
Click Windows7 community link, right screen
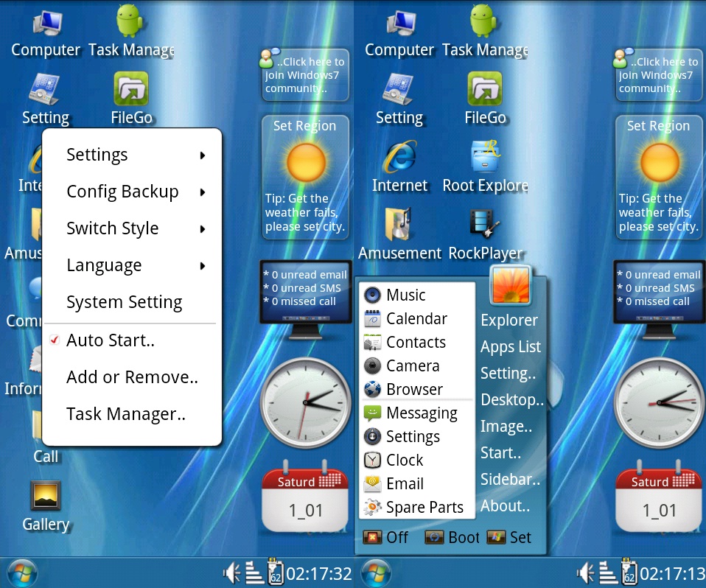click(x=659, y=74)
